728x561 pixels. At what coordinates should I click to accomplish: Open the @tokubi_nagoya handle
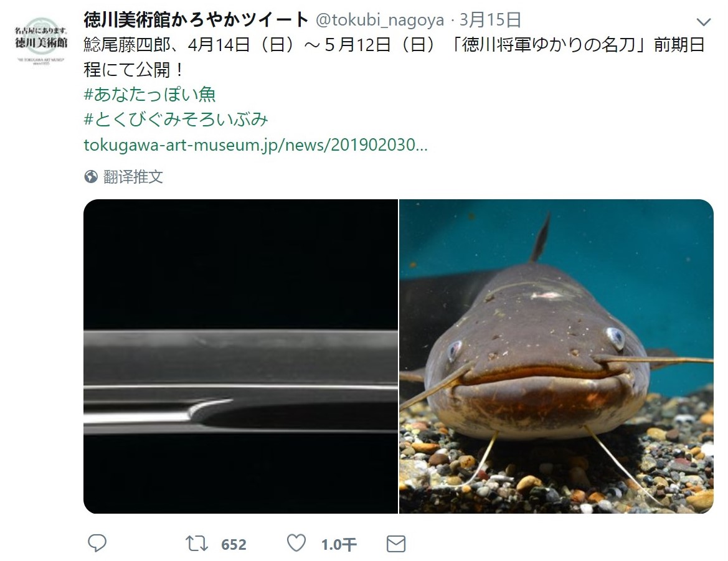pyautogui.click(x=380, y=20)
